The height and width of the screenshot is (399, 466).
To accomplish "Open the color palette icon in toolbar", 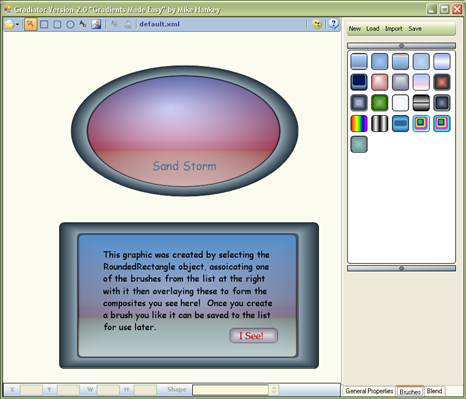I will [x=317, y=24].
